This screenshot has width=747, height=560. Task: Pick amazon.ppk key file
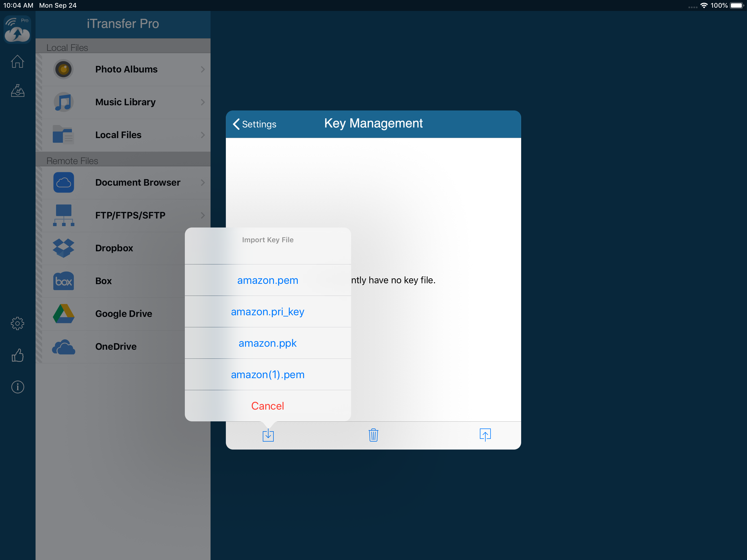[267, 343]
